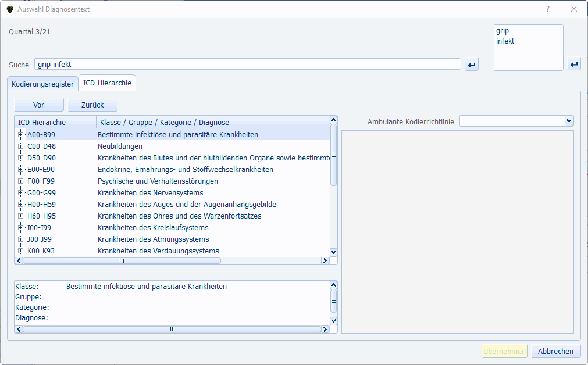Screen dimensions: 588x365
Task: Select 'Krankheiten des Blutes' D50-D90 description
Action: (213, 158)
